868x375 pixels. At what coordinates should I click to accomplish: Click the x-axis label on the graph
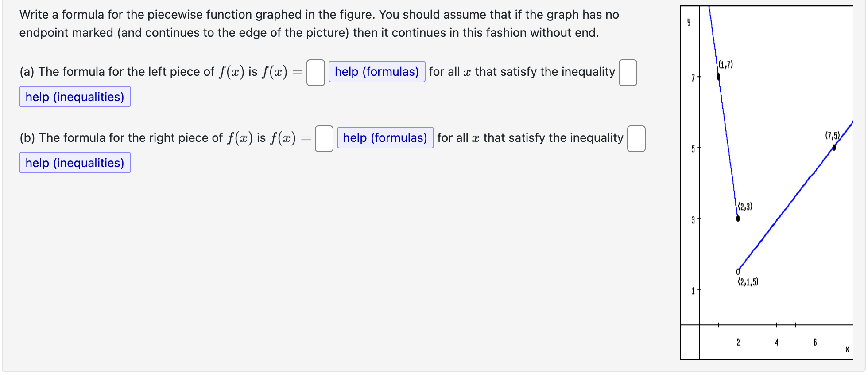846,349
